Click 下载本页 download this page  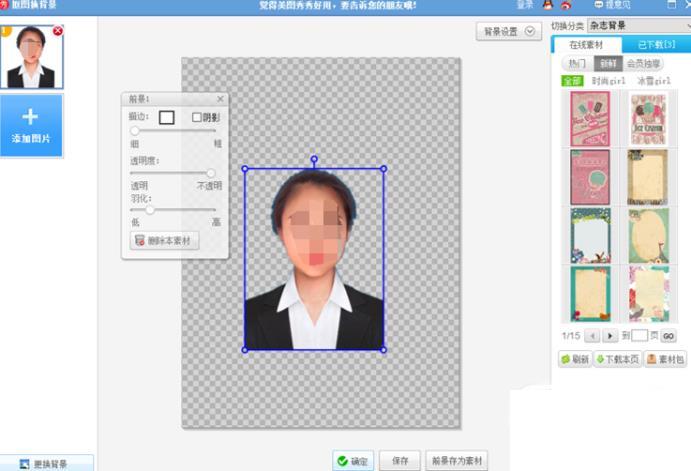coord(617,360)
